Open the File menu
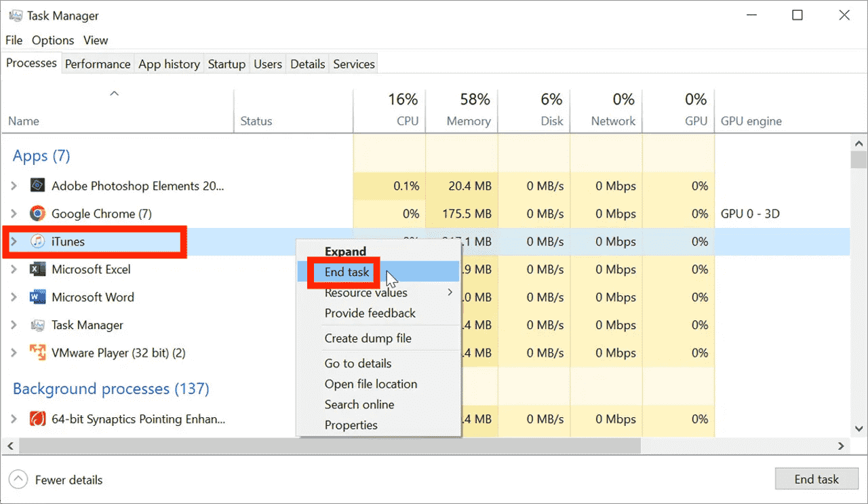 [14, 40]
